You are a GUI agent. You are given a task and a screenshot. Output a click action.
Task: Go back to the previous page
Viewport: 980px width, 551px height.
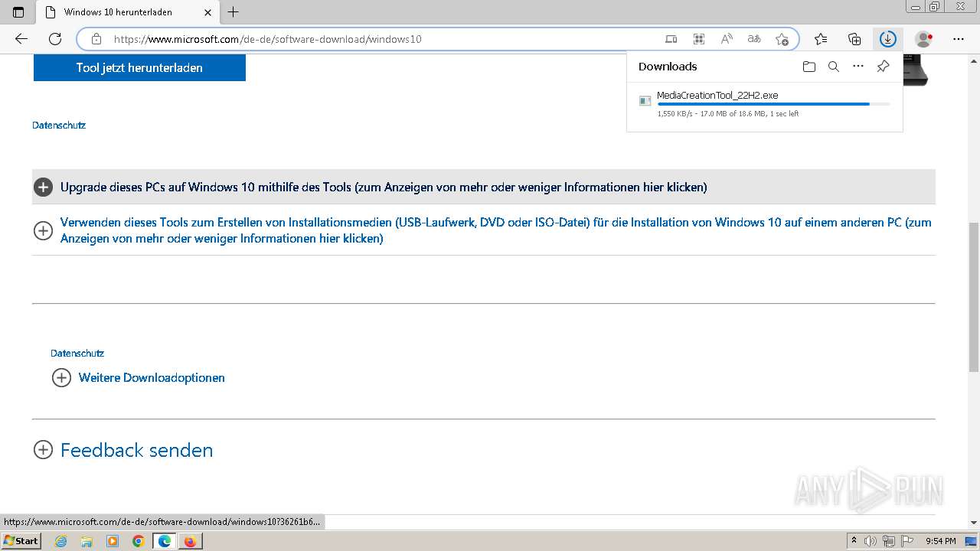click(21, 39)
